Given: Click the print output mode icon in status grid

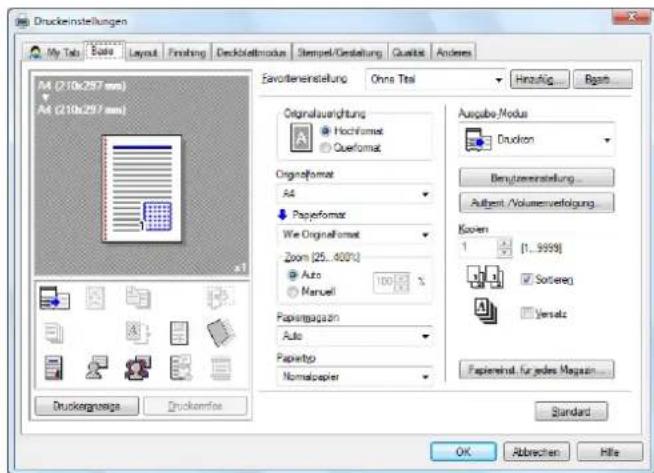Looking at the screenshot, I should tap(54, 298).
